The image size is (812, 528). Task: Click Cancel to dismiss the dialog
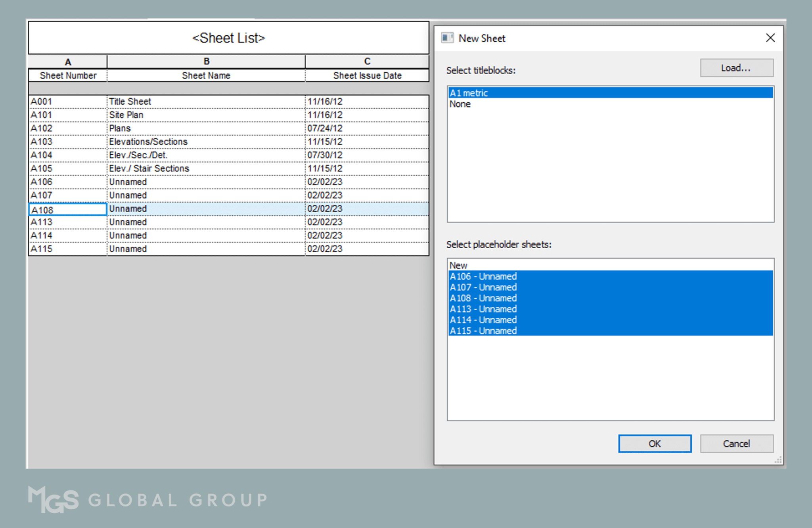click(x=736, y=444)
